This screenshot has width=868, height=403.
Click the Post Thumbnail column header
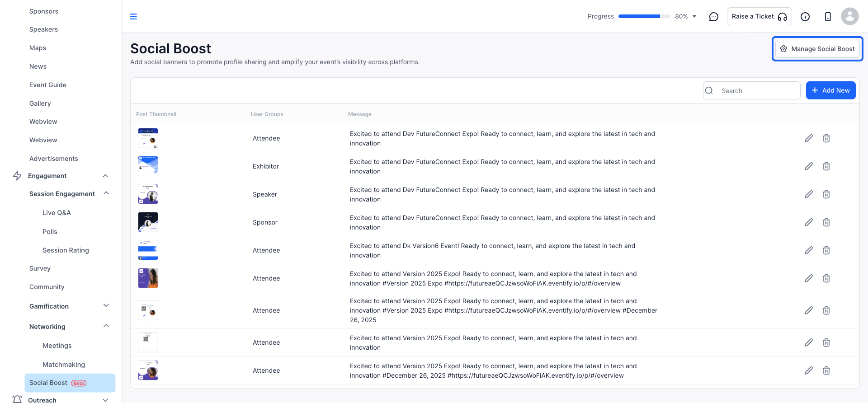(156, 114)
